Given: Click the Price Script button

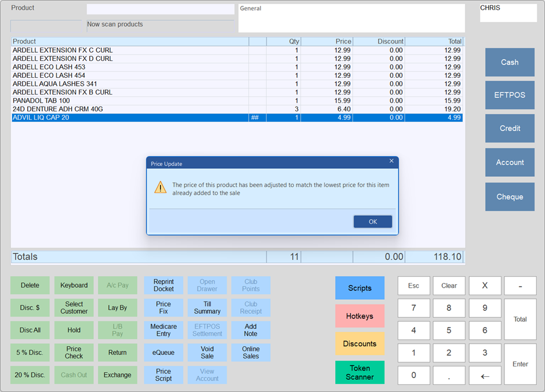Looking at the screenshot, I should click(163, 375).
